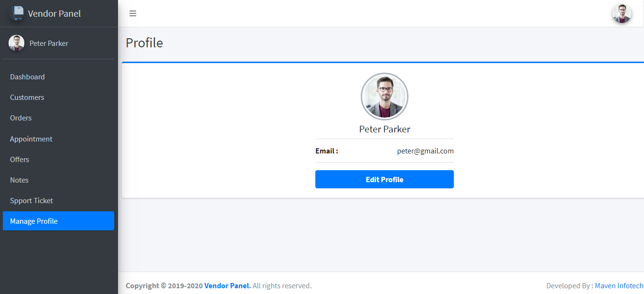Click the Edit Profile button
Screen dimensions: 644x294
click(385, 179)
